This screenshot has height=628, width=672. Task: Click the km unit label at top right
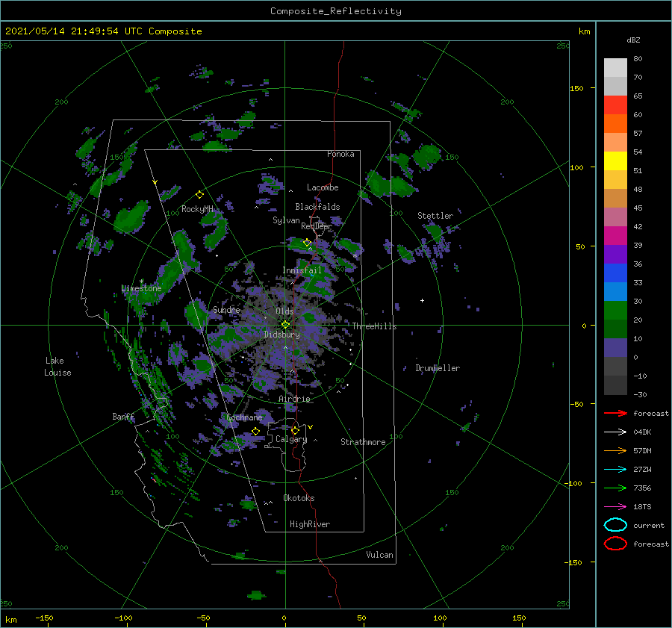pos(584,31)
